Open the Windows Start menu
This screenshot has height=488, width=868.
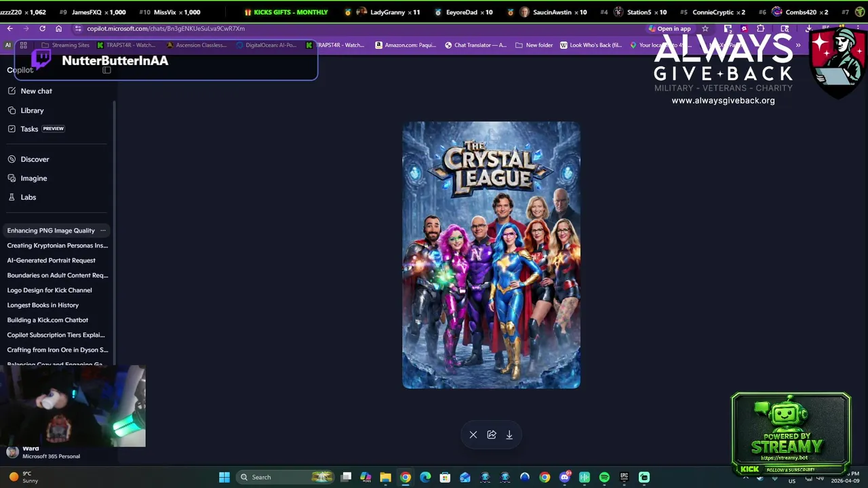pos(224,477)
